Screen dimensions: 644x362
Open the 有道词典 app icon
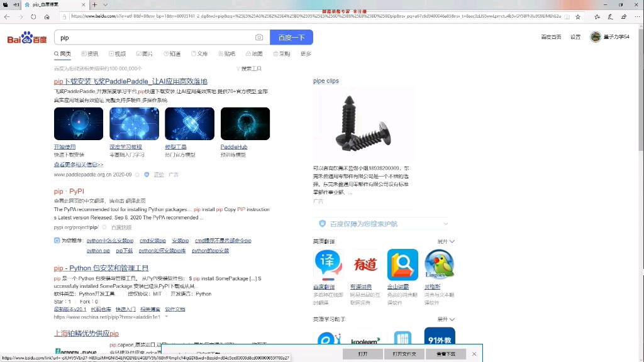[x=365, y=265]
